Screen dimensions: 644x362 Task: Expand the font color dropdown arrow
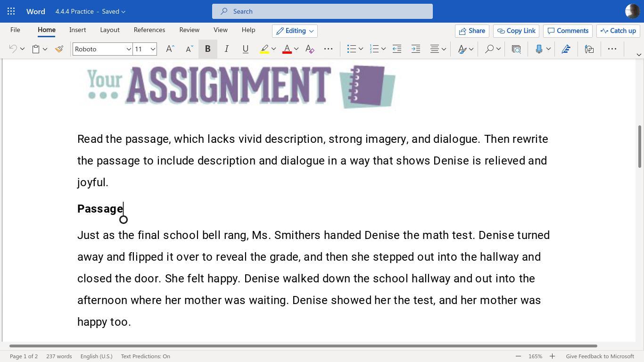296,49
